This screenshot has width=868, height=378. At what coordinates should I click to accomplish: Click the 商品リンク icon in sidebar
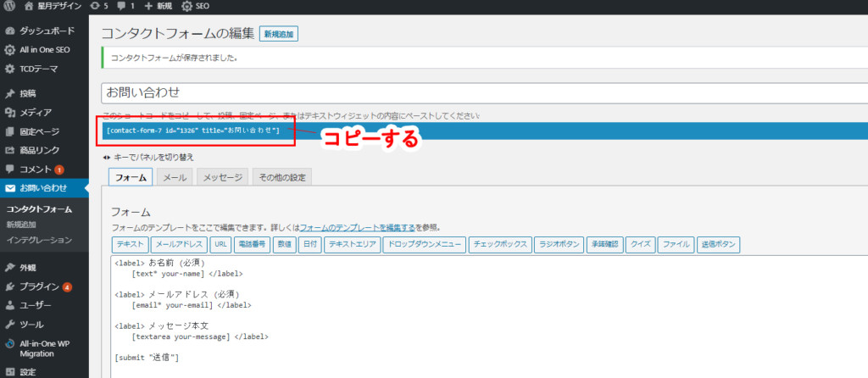(x=9, y=151)
